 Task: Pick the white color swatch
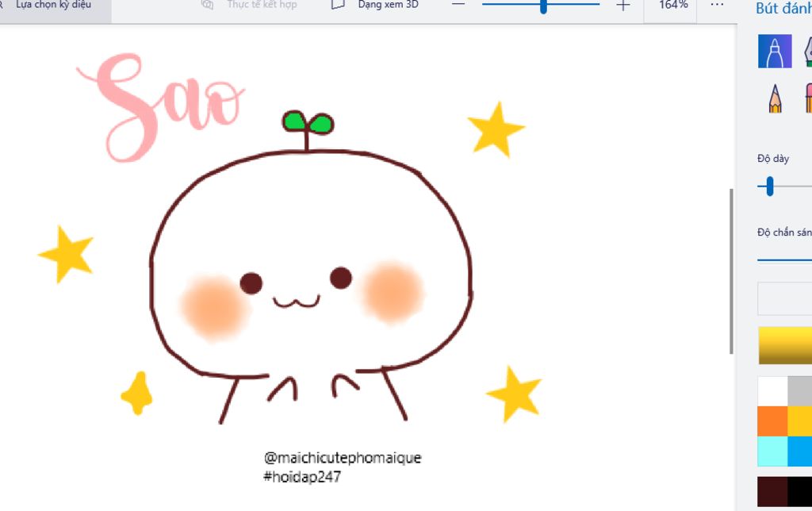pyautogui.click(x=772, y=391)
